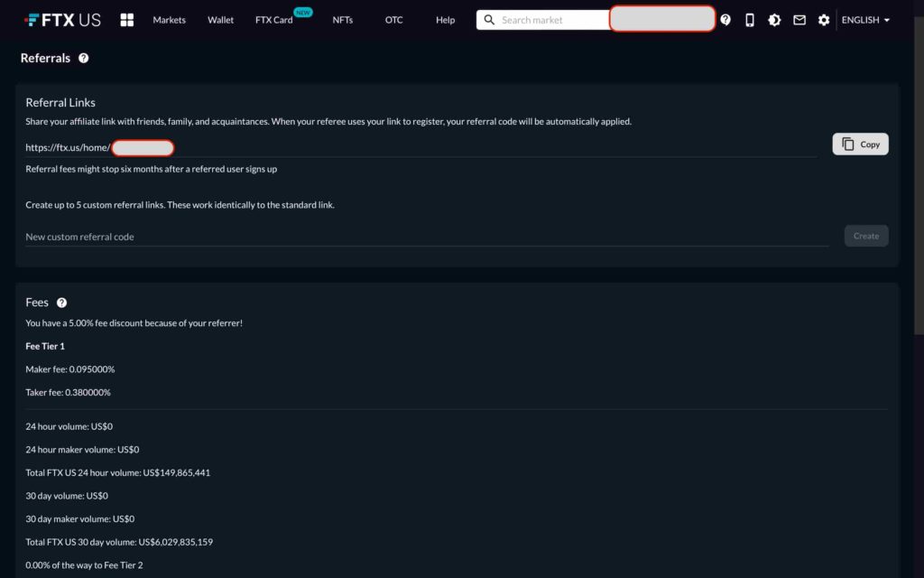The image size is (924, 578).
Task: Go to the Wallet section
Action: click(220, 19)
